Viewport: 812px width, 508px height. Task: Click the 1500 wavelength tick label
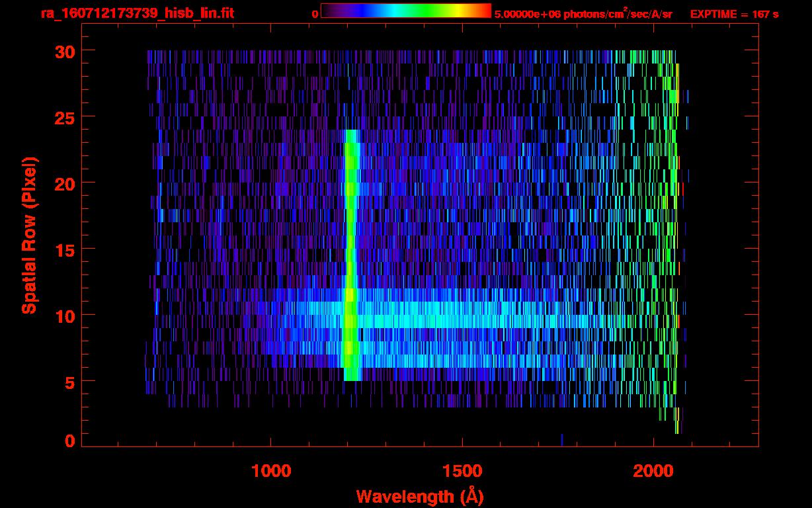click(x=462, y=471)
